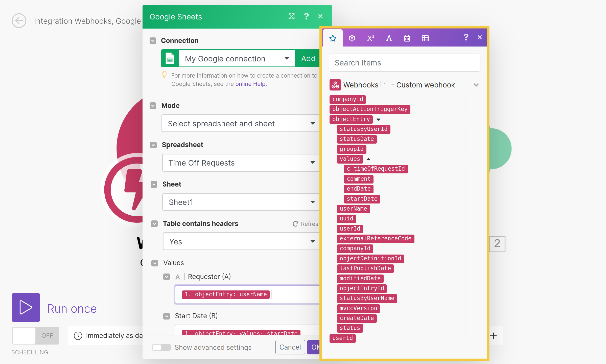Click the clock icon in scheduling bar
The image size is (606, 364).
pos(78,336)
